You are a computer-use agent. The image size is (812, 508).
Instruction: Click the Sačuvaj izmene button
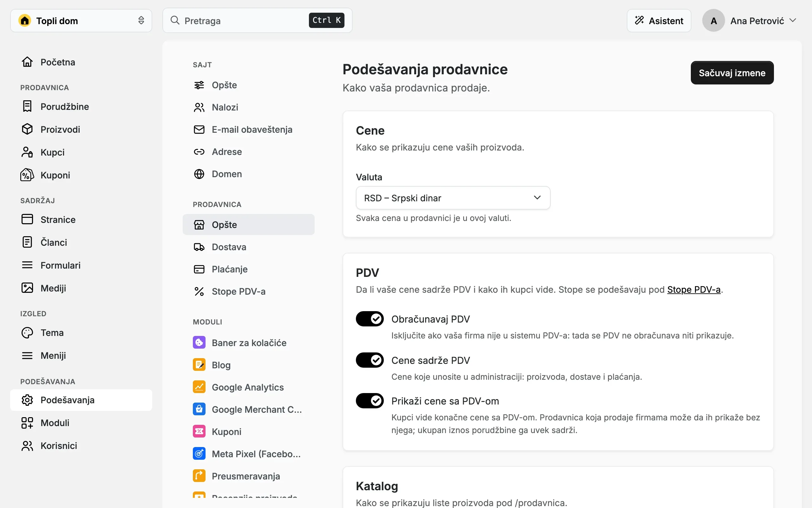tap(732, 73)
